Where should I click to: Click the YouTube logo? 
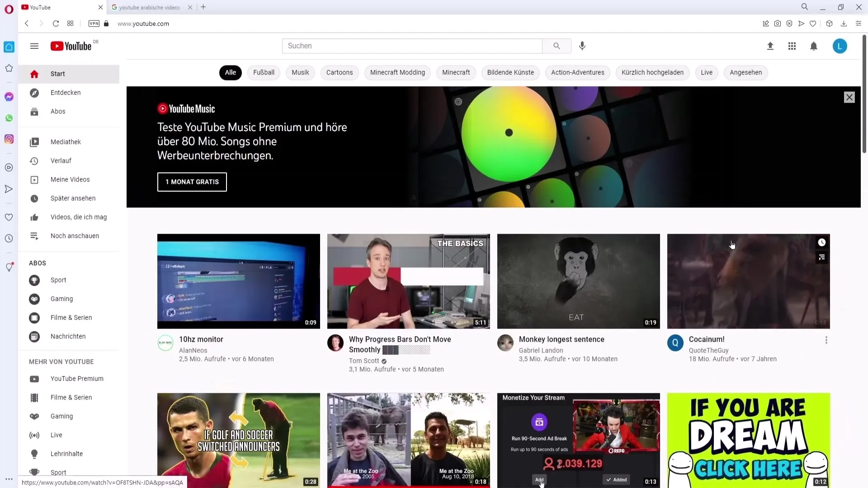[x=71, y=46]
